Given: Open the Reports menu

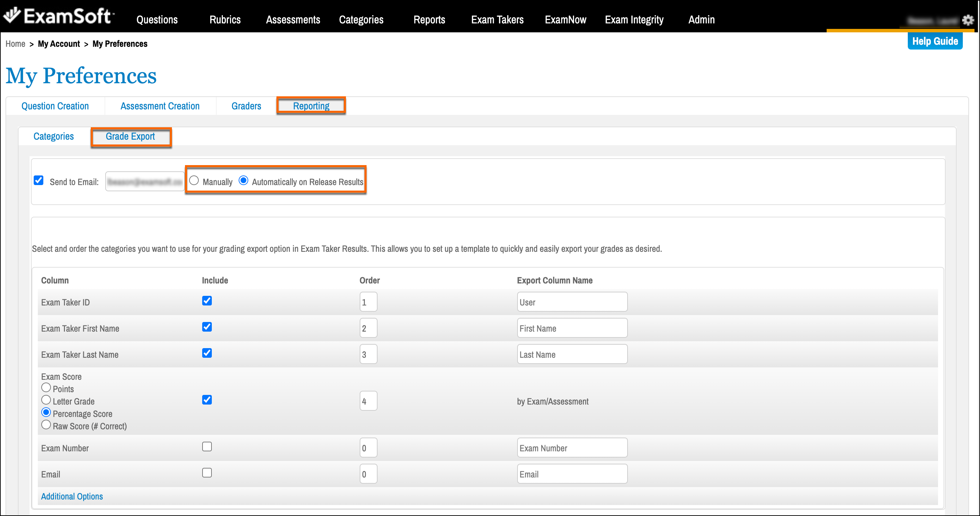Looking at the screenshot, I should tap(429, 20).
